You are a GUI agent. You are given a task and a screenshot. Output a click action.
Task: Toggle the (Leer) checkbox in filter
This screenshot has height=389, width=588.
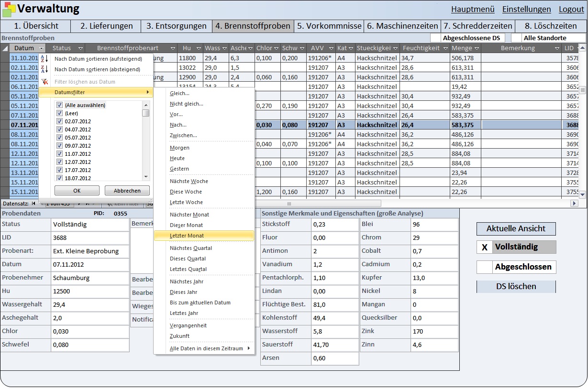(60, 113)
